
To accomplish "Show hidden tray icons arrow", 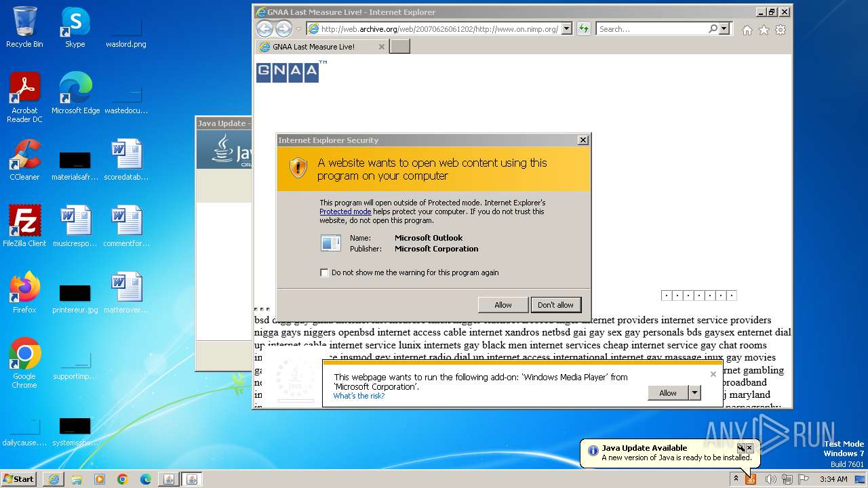I will pyautogui.click(x=736, y=479).
